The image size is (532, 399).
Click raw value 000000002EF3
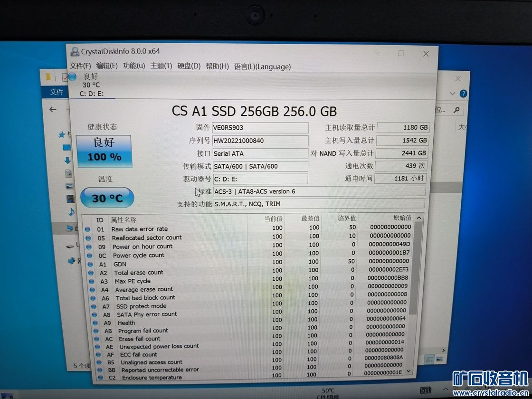click(x=388, y=270)
